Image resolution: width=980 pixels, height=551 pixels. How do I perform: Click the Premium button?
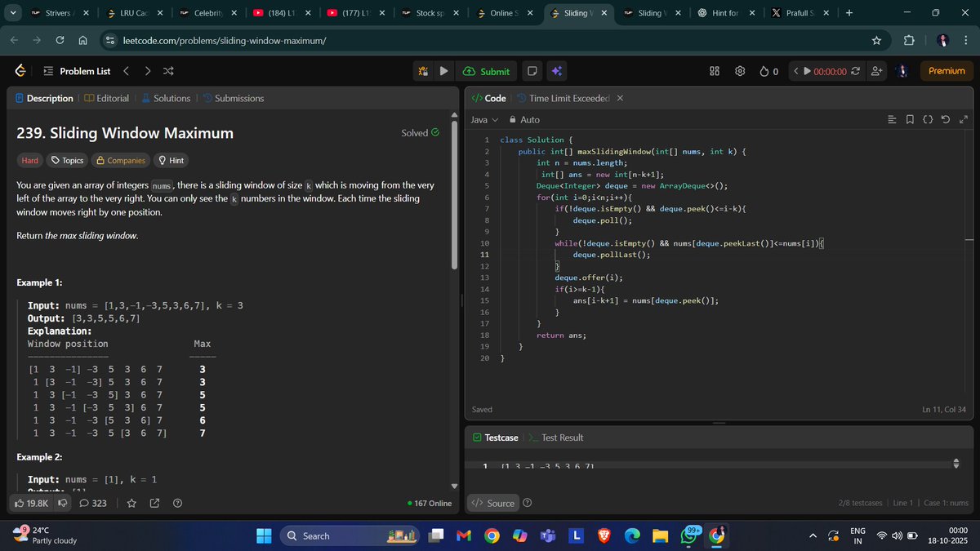pyautogui.click(x=947, y=71)
